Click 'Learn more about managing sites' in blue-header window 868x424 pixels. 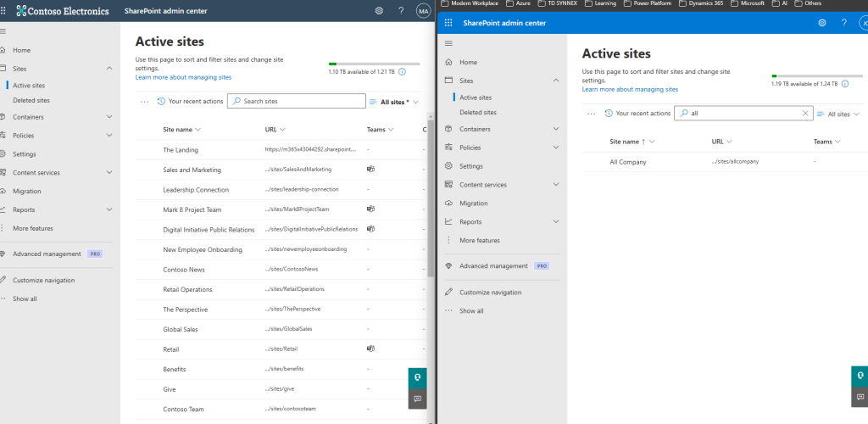[630, 89]
